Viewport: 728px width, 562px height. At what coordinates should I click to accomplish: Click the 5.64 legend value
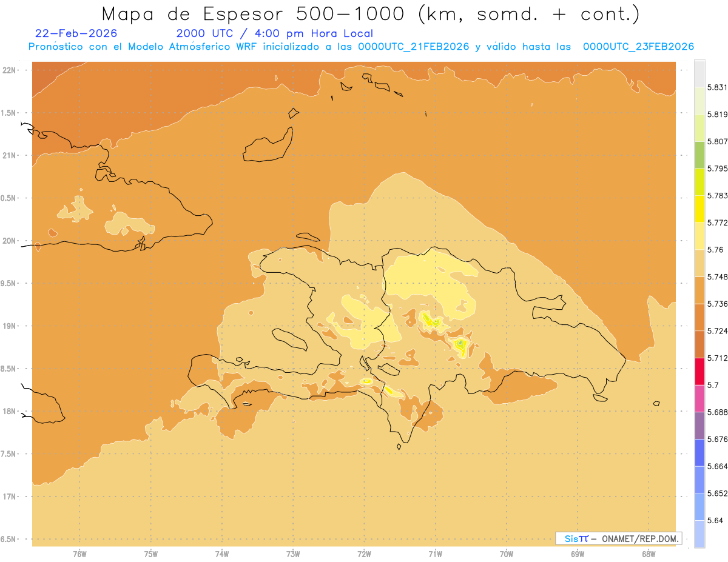coord(715,520)
